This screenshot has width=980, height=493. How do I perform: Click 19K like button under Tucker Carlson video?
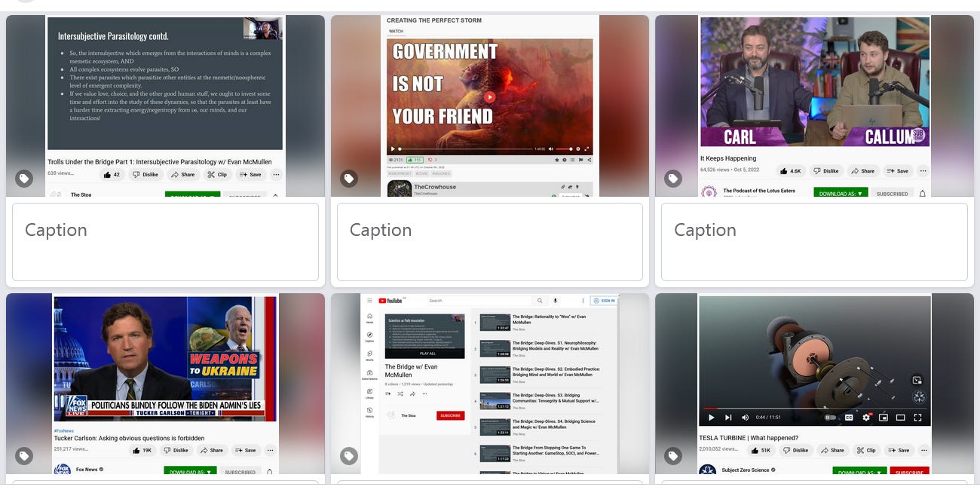[142, 450]
